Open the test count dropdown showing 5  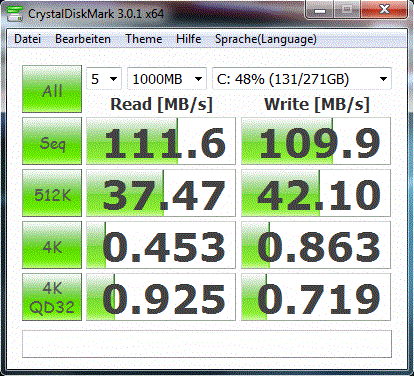point(104,79)
